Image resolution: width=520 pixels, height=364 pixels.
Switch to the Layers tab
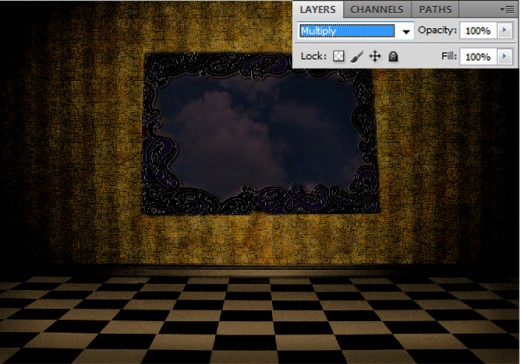click(x=318, y=9)
